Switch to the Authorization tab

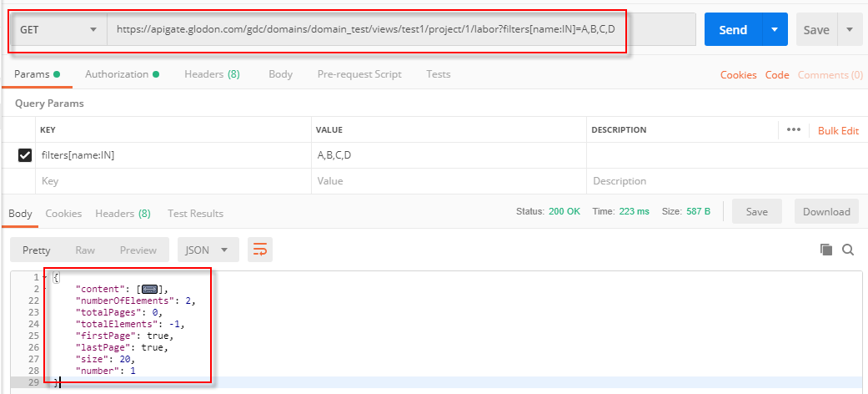point(117,74)
